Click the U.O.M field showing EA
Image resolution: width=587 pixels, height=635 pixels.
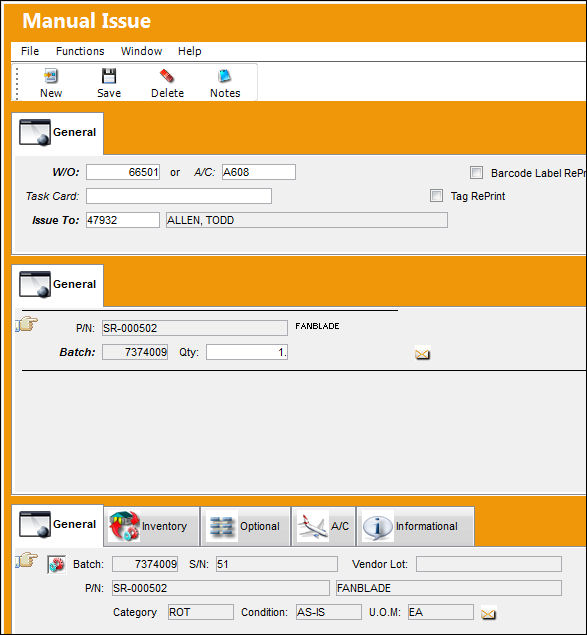[441, 612]
